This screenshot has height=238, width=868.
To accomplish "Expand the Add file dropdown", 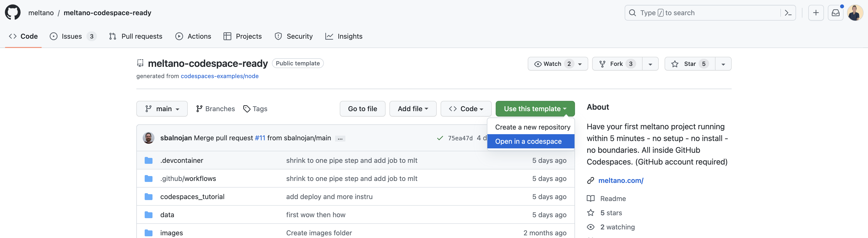I will [x=413, y=108].
